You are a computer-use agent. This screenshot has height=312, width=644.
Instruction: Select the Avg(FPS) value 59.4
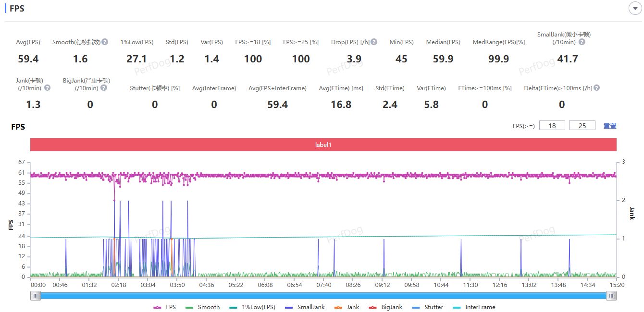point(28,59)
